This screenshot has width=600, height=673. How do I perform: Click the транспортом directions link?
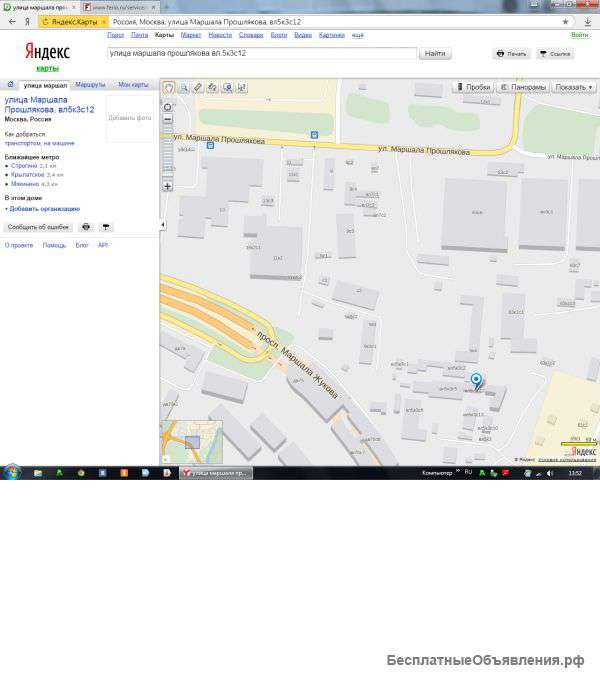tap(23, 143)
